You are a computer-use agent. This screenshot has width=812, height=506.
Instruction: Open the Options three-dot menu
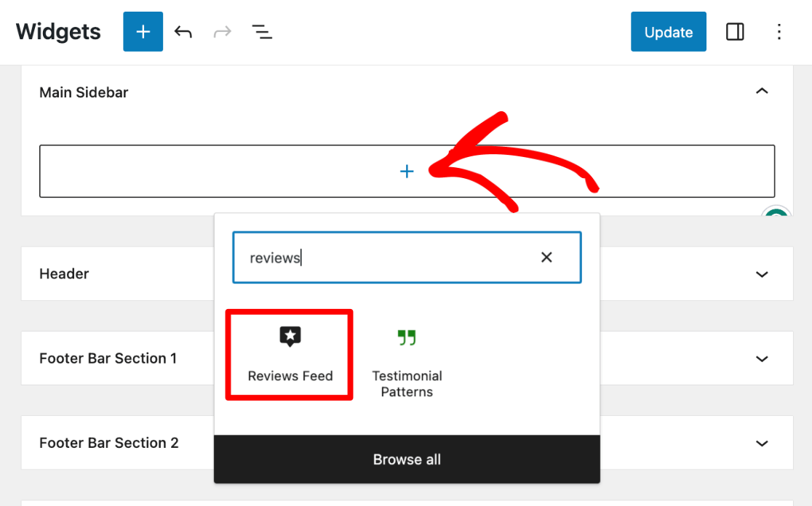779,31
